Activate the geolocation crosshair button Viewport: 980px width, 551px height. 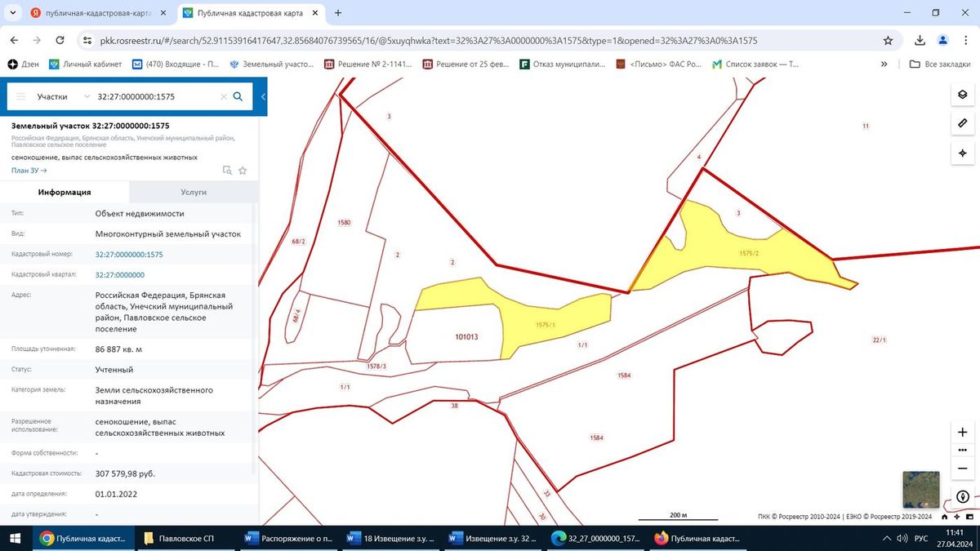963,153
